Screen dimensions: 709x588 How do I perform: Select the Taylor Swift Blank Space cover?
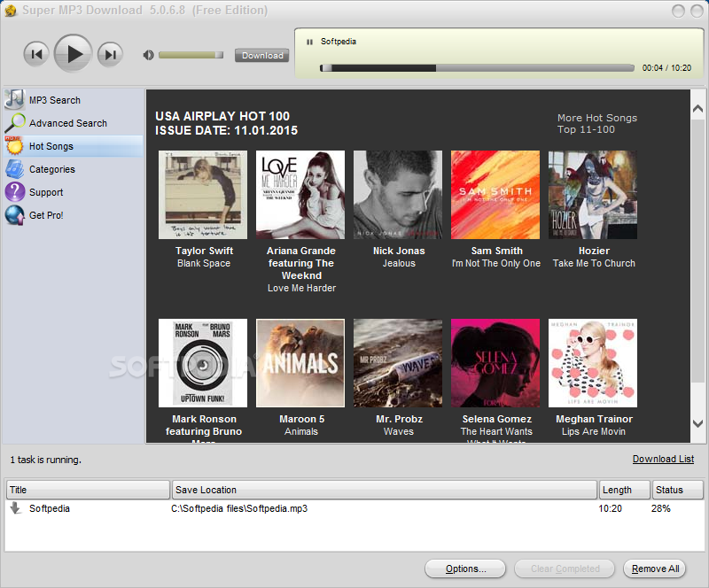[x=203, y=195]
